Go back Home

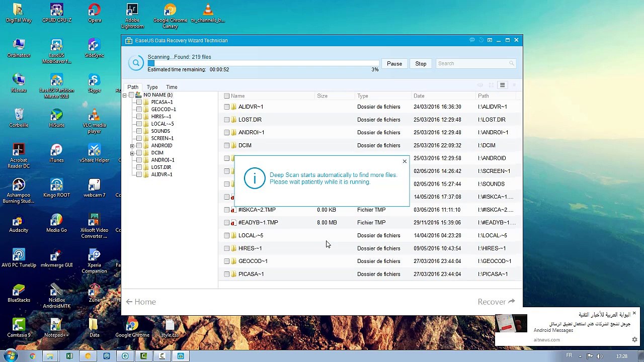141,302
